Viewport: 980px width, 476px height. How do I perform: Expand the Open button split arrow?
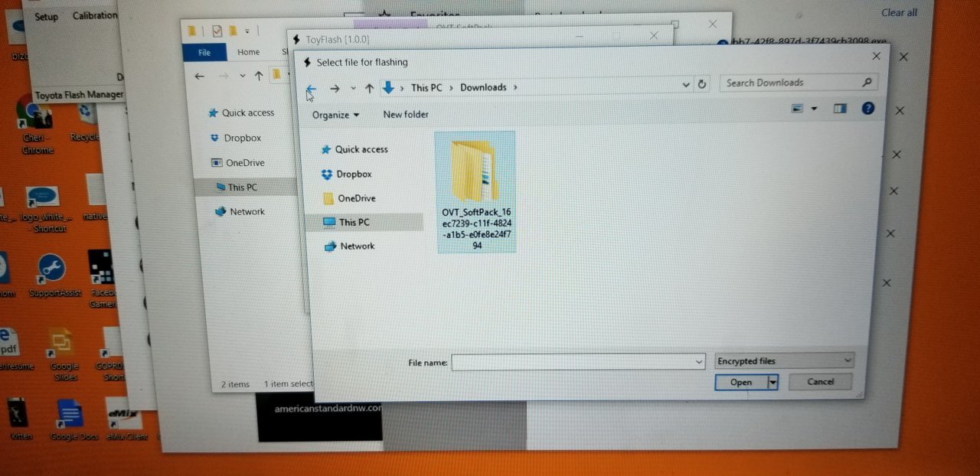(x=773, y=382)
